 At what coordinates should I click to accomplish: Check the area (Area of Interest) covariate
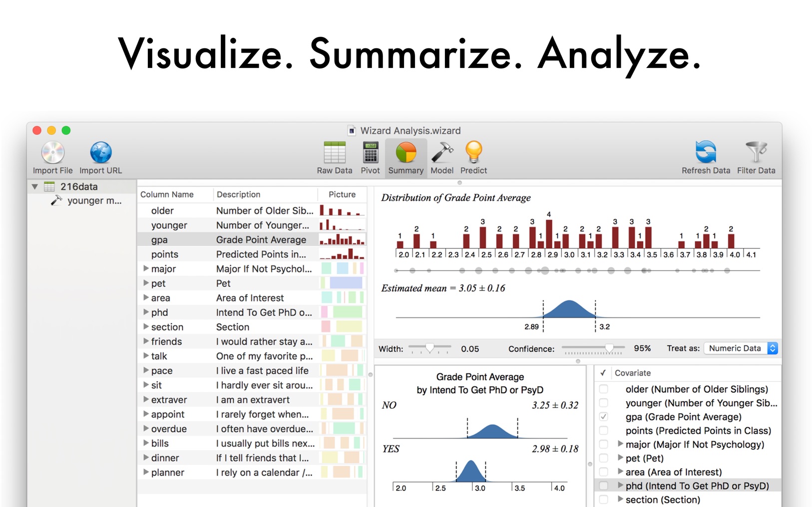[603, 472]
